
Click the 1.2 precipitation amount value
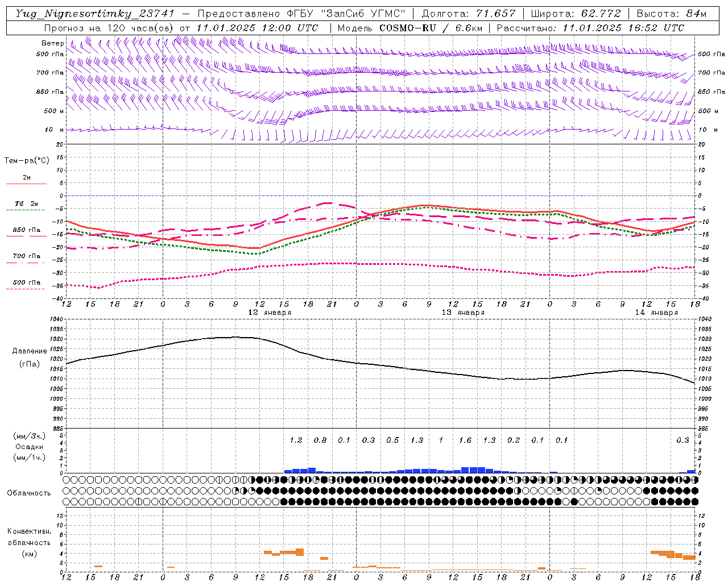(296, 440)
